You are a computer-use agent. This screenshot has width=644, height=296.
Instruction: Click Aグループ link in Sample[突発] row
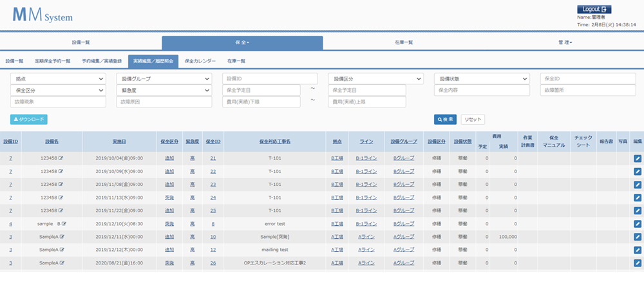coord(404,237)
